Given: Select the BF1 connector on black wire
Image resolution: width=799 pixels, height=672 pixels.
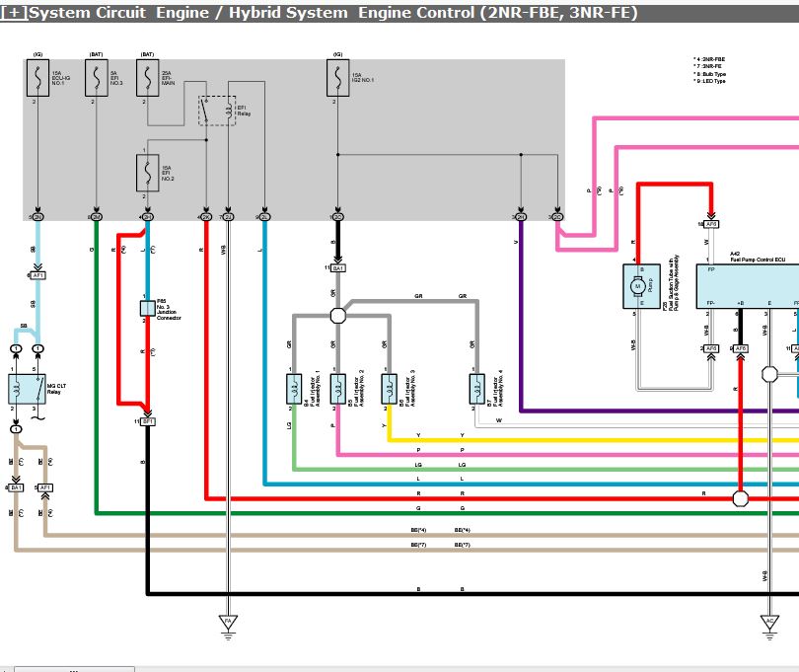Looking at the screenshot, I should click(x=147, y=421).
